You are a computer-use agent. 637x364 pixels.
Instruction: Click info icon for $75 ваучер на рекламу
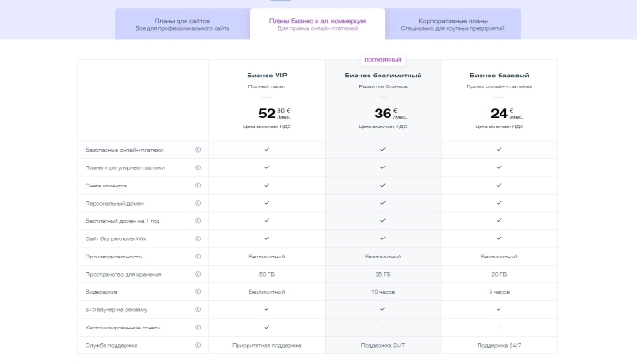[197, 309]
